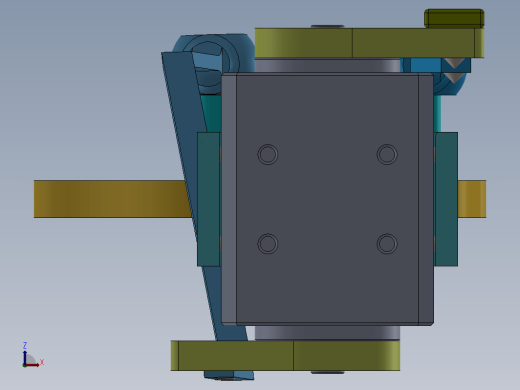Select the long gold bar left of block

pyautogui.click(x=112, y=199)
